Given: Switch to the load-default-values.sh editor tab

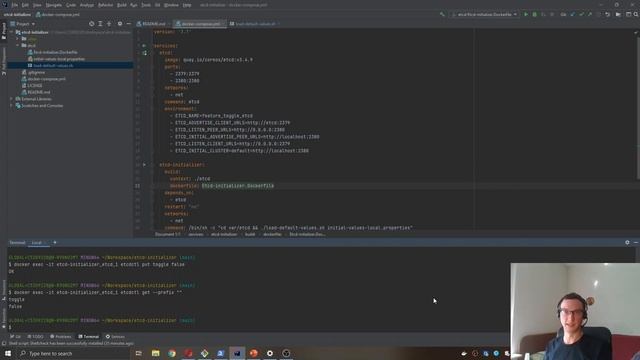Looking at the screenshot, I should pos(255,24).
